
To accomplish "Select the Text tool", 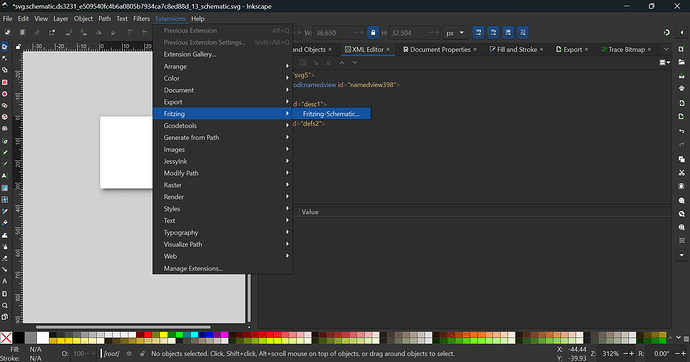I will point(5,176).
